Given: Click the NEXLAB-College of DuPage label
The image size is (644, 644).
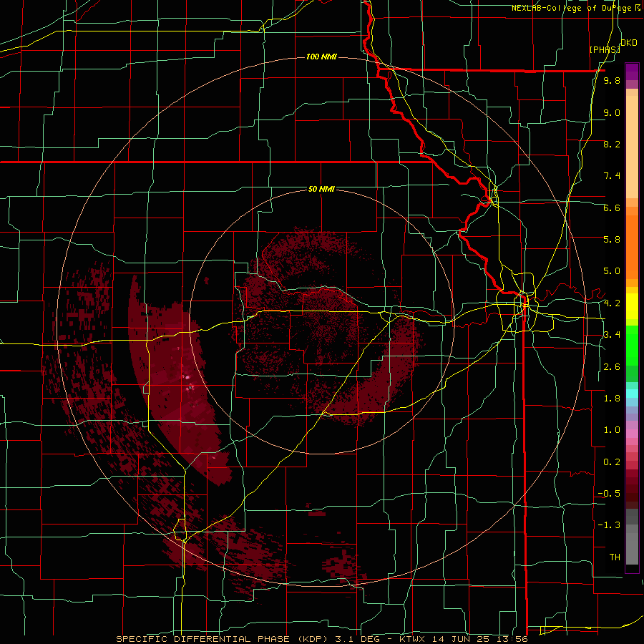Looking at the screenshot, I should [x=572, y=8].
